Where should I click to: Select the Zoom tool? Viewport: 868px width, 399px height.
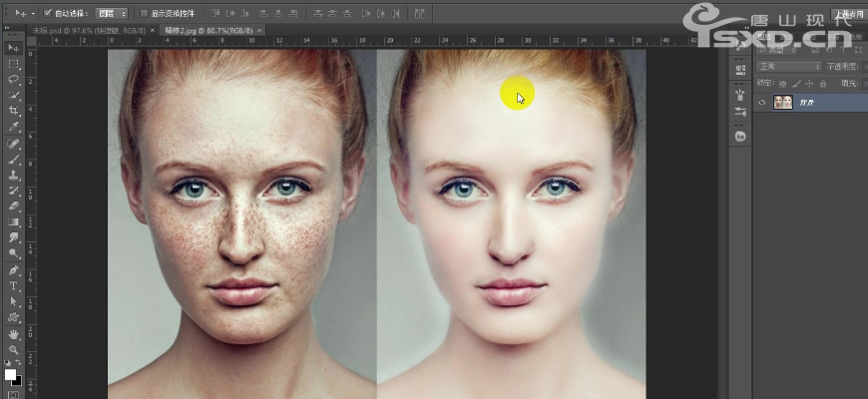pyautogui.click(x=14, y=350)
